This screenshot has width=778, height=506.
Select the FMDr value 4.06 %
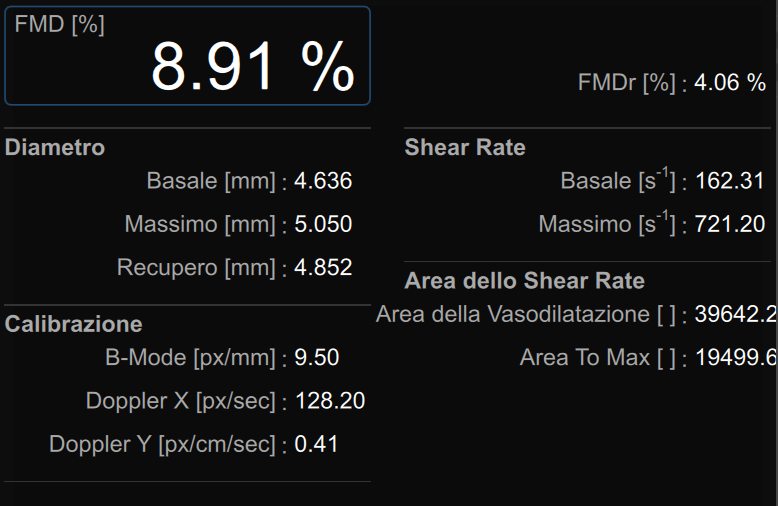click(x=730, y=83)
